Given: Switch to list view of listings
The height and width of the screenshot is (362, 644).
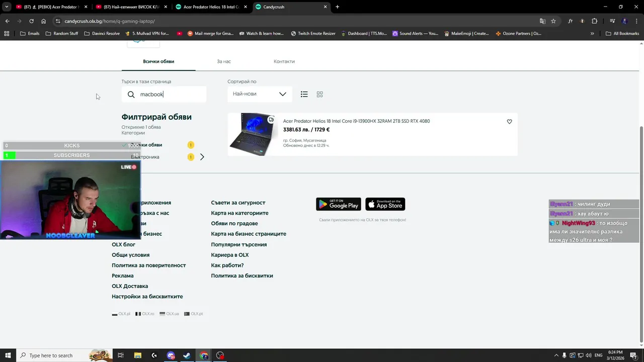Looking at the screenshot, I should [x=304, y=94].
